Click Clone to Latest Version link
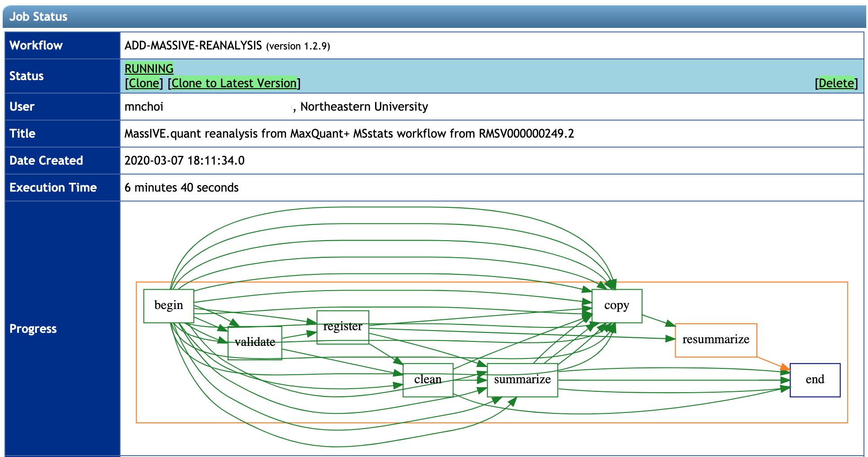 coord(234,83)
